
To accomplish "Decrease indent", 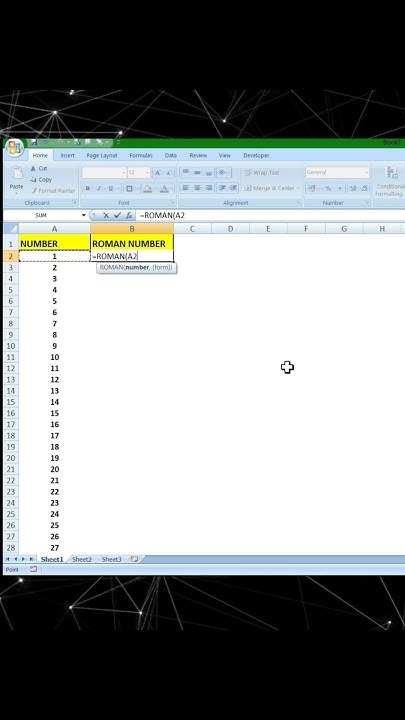I will point(222,188).
